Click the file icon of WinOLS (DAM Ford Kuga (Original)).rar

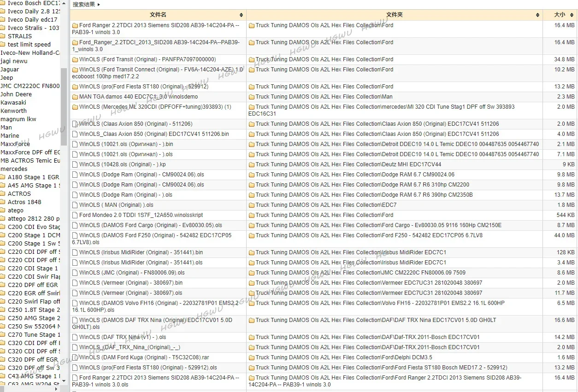[75, 357]
